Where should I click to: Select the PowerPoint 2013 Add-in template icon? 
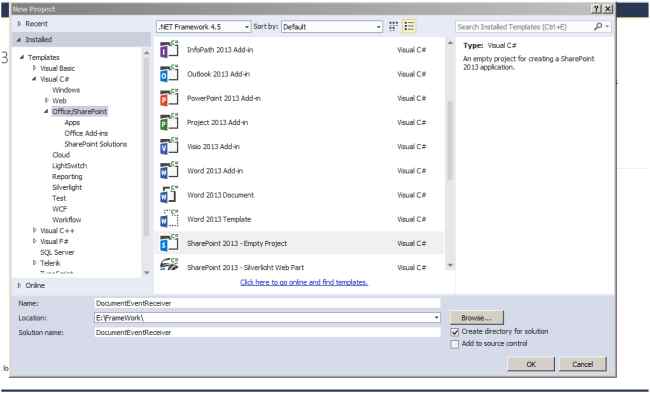169,98
